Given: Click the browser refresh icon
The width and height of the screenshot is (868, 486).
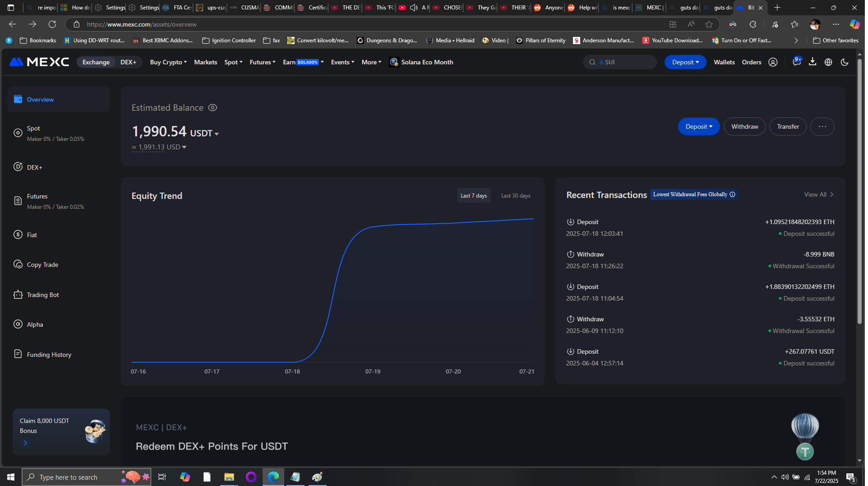Looking at the screenshot, I should (x=52, y=24).
